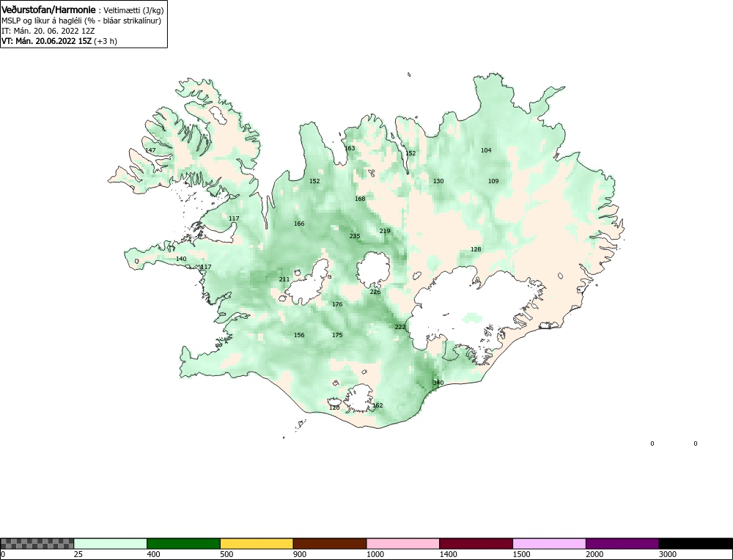Click the 175 map value
The width and height of the screenshot is (733, 560).
coord(337,335)
